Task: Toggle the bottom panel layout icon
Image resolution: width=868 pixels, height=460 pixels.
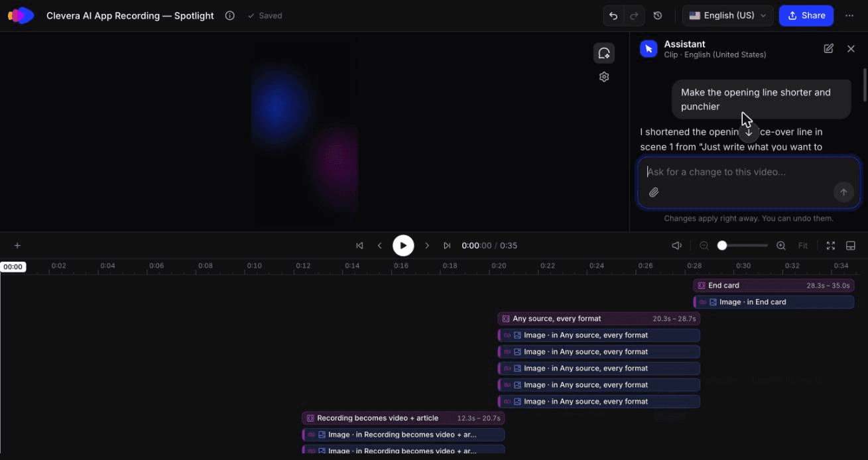Action: [x=851, y=245]
